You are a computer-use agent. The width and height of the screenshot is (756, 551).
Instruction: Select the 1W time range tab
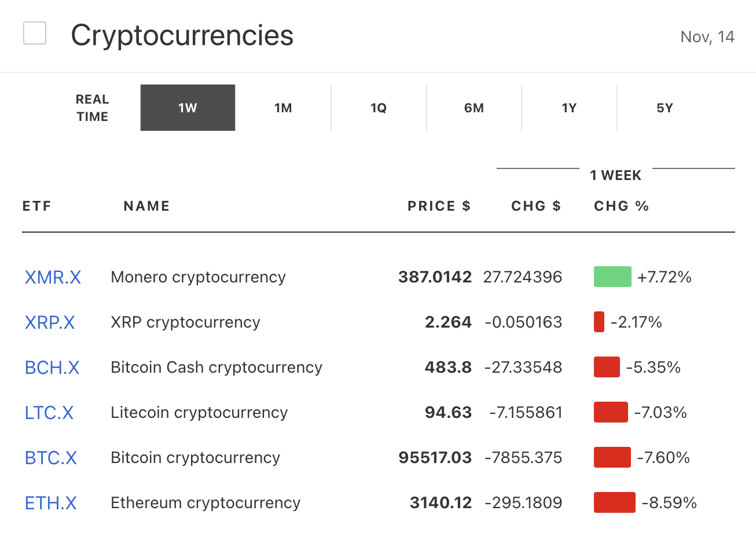(x=188, y=108)
